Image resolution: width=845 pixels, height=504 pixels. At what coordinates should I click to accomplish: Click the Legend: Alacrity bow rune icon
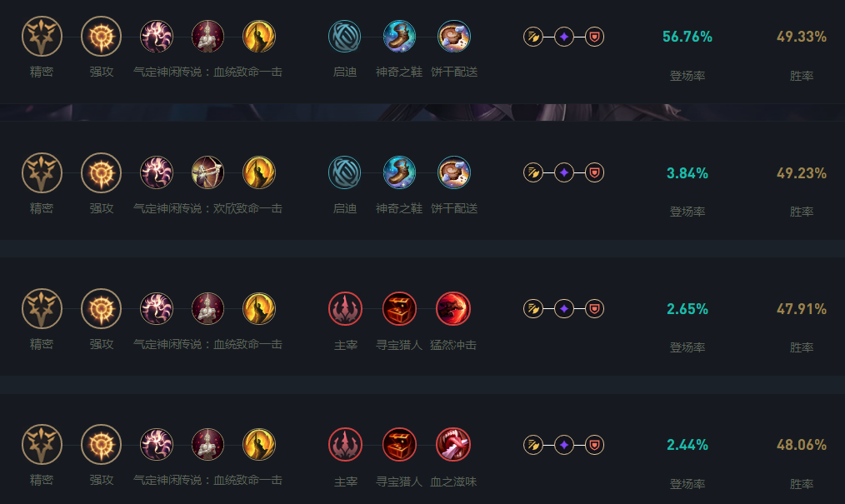click(207, 172)
